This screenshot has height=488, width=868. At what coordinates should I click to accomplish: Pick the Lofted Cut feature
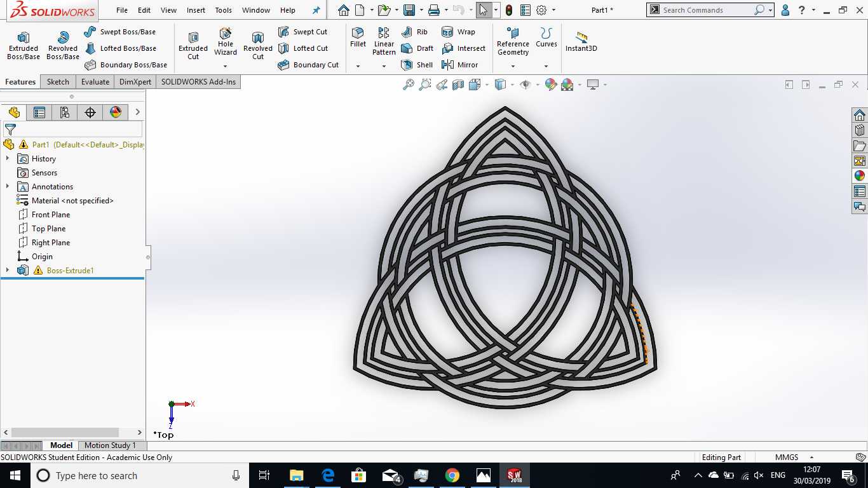(303, 48)
